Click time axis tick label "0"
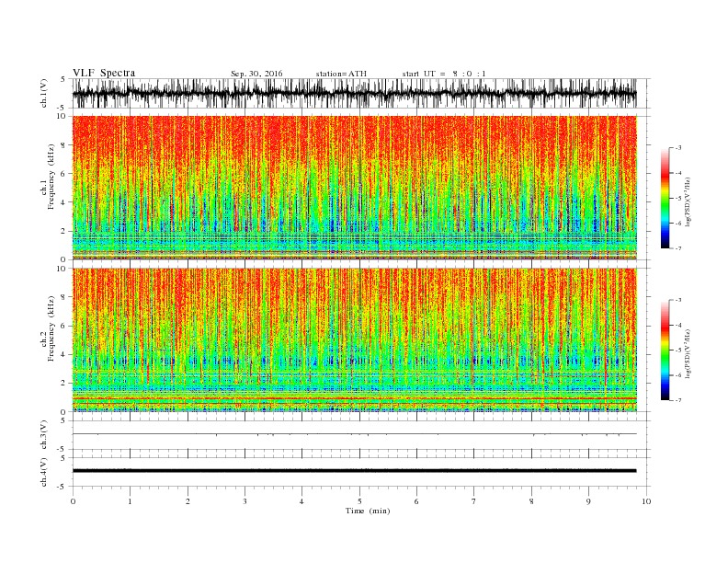 pos(73,501)
